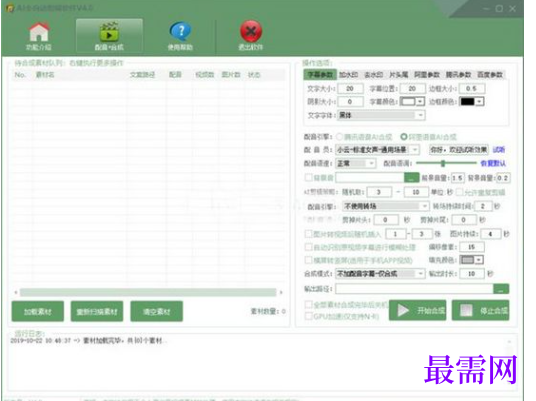This screenshot has height=401, width=536.
Task: Browse for 输出路径 folder
Action: tap(501, 289)
